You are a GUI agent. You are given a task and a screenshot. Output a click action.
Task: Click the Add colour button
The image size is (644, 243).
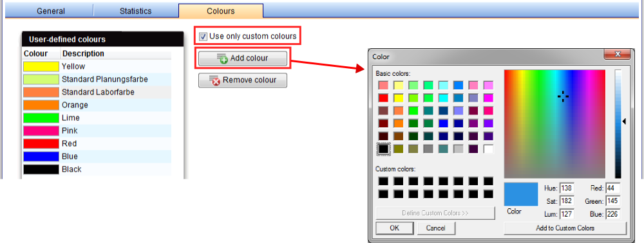[243, 59]
